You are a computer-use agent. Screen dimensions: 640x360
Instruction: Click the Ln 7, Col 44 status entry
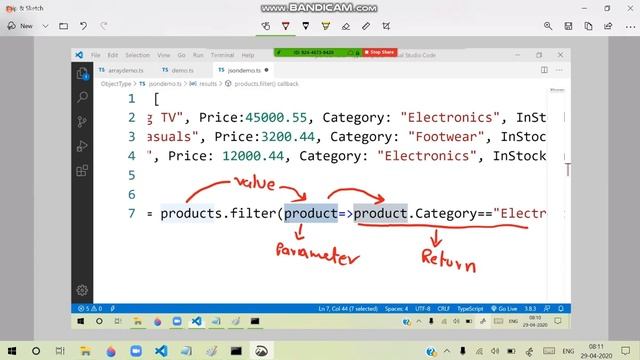click(348, 309)
